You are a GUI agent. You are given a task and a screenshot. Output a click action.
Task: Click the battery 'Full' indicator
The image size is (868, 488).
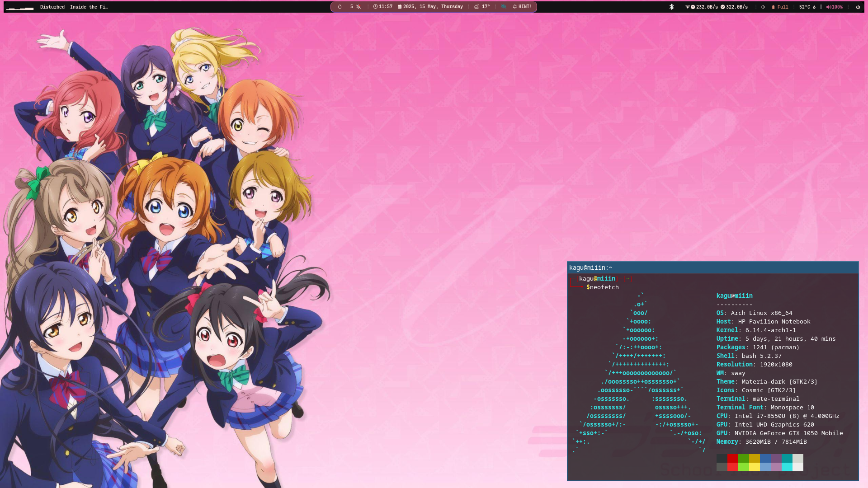780,7
